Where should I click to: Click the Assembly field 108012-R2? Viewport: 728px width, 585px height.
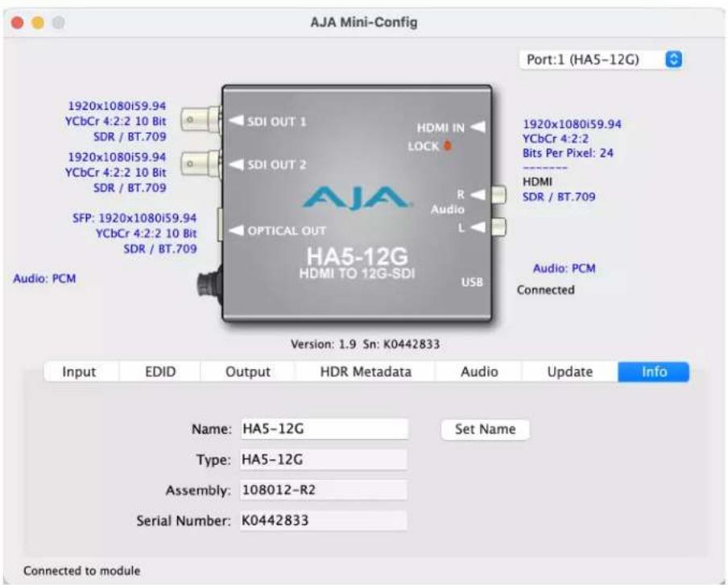(324, 490)
